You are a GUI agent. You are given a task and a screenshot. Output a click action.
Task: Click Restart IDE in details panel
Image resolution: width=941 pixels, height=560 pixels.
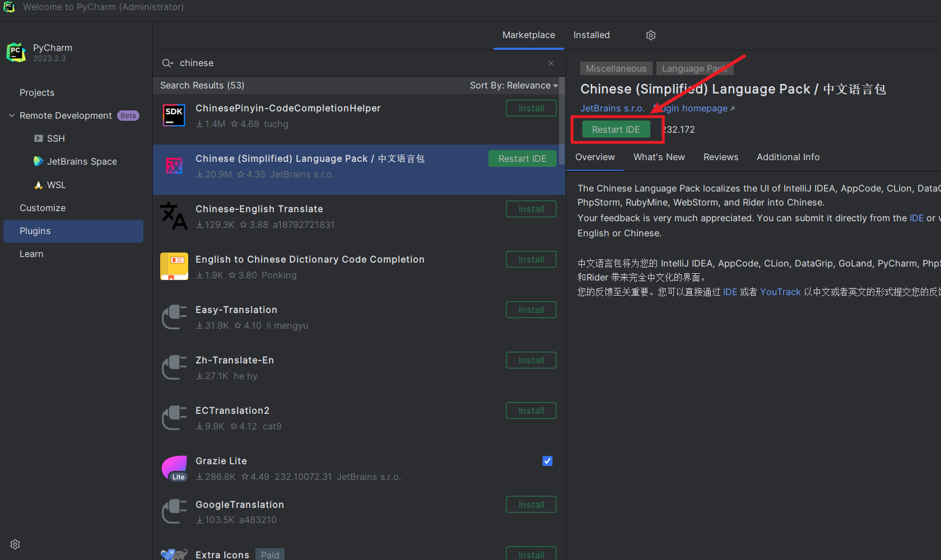pos(616,129)
